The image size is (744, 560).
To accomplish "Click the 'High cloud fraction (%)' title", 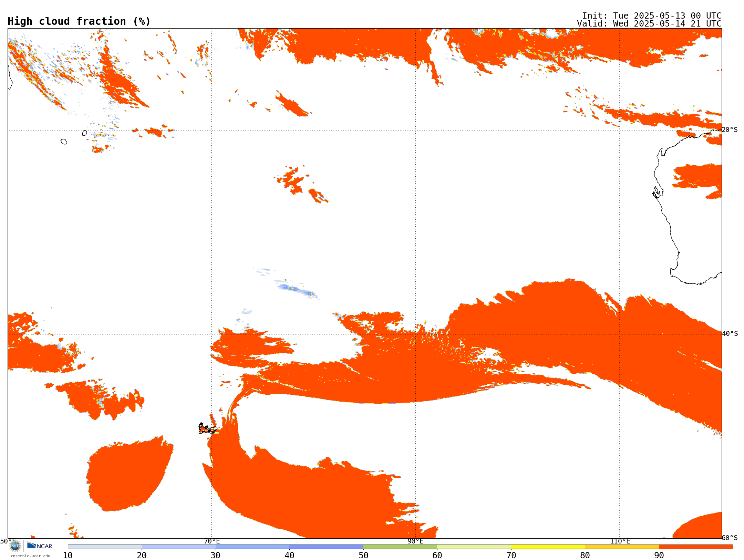I will [79, 21].
